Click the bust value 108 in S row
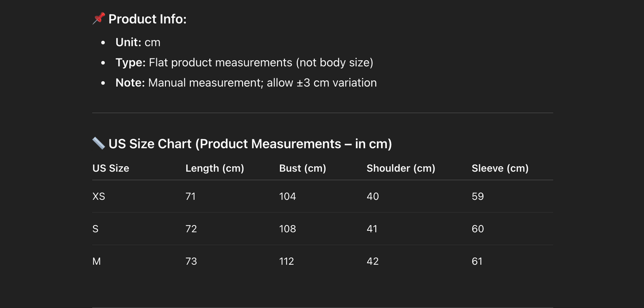 click(x=287, y=229)
